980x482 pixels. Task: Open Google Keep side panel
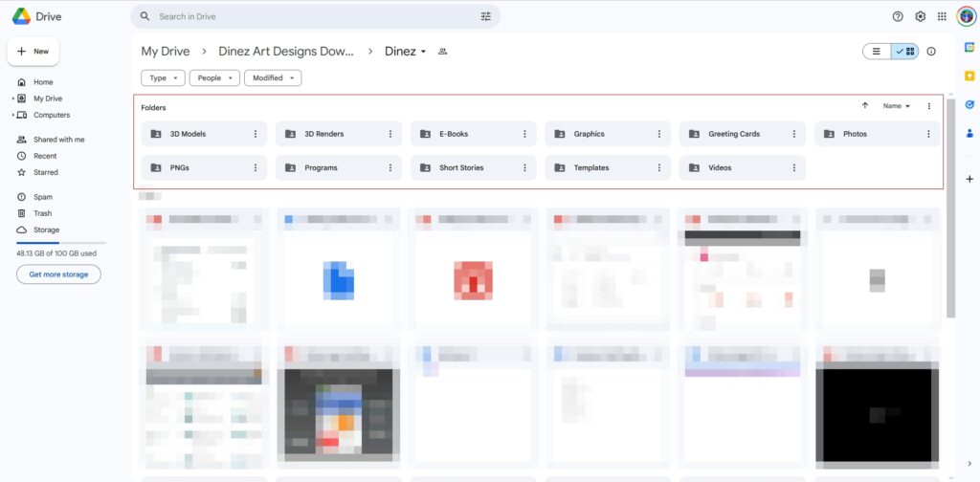969,77
